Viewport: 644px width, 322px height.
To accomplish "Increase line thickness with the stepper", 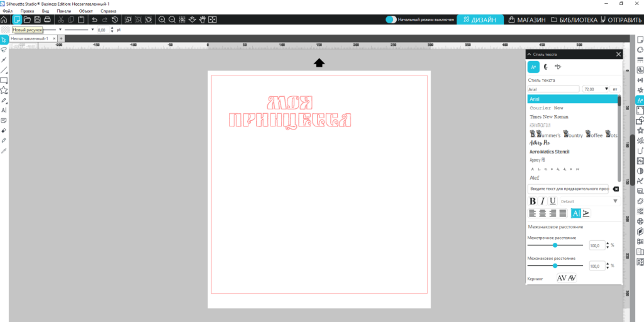I will pyautogui.click(x=113, y=28).
